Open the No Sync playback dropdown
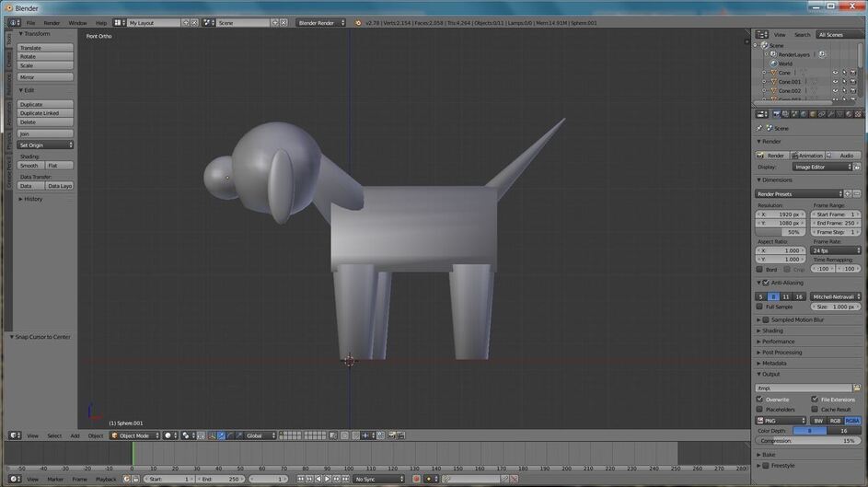868x487 pixels. (x=378, y=479)
